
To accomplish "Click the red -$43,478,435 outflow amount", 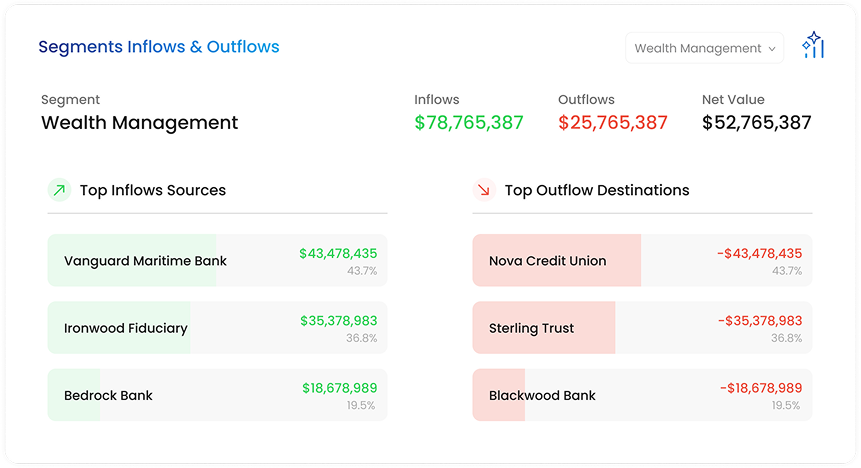I will coord(759,253).
